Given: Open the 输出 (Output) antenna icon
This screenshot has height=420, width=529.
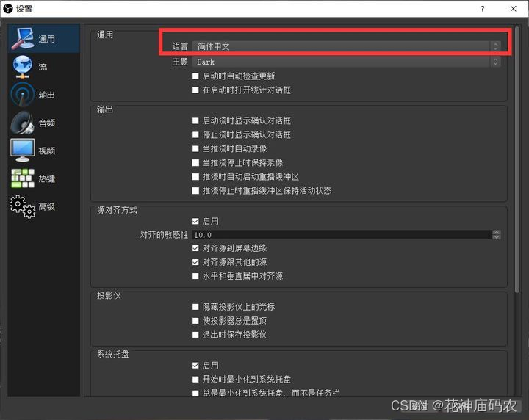Looking at the screenshot, I should pos(22,95).
